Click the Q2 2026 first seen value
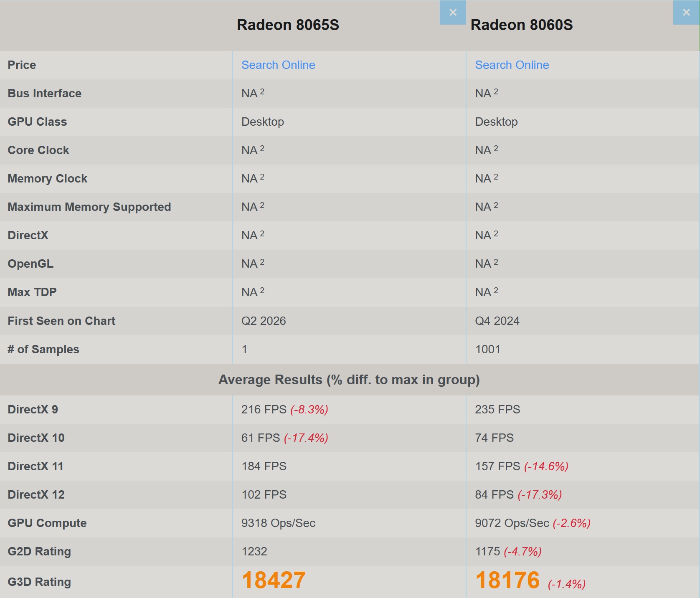The height and width of the screenshot is (598, 700). (264, 321)
